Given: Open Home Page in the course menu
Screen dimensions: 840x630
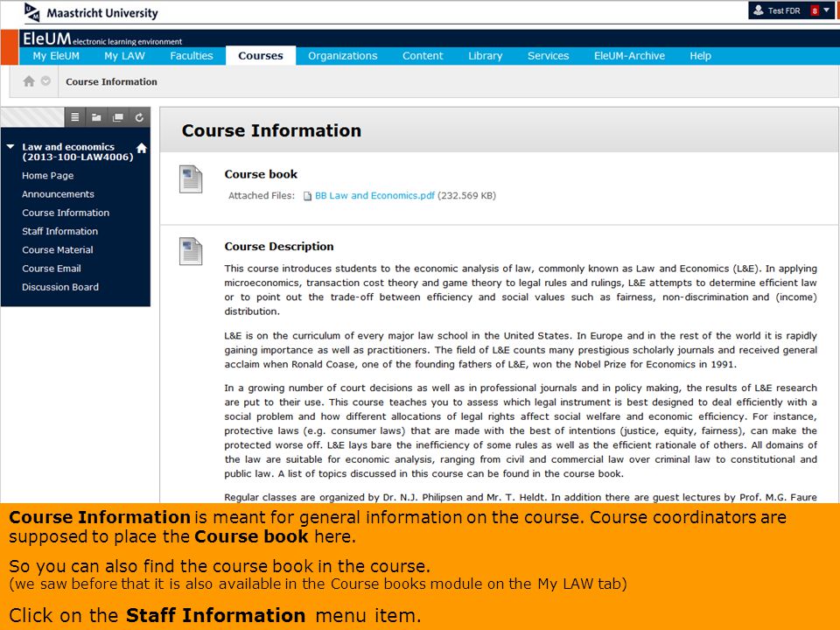Looking at the screenshot, I should point(47,176).
